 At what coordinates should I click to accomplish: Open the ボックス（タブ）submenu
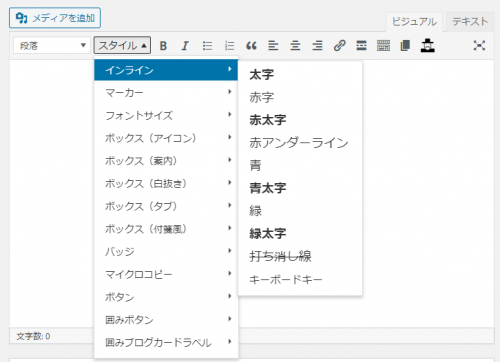click(x=166, y=206)
